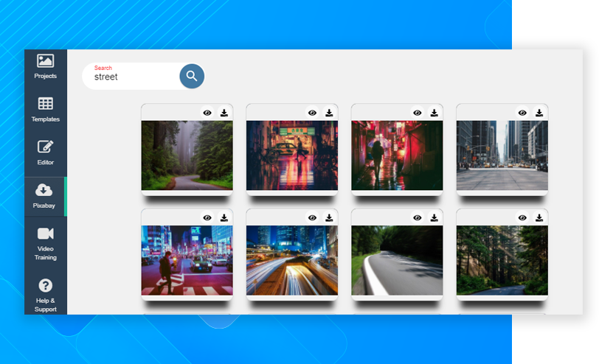Download the foggy forest road image

point(224,113)
